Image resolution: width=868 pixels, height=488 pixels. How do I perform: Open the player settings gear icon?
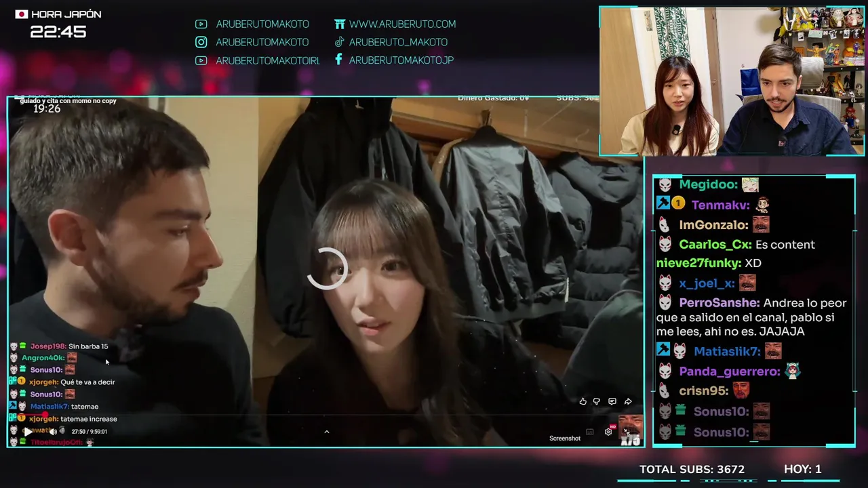(x=608, y=432)
